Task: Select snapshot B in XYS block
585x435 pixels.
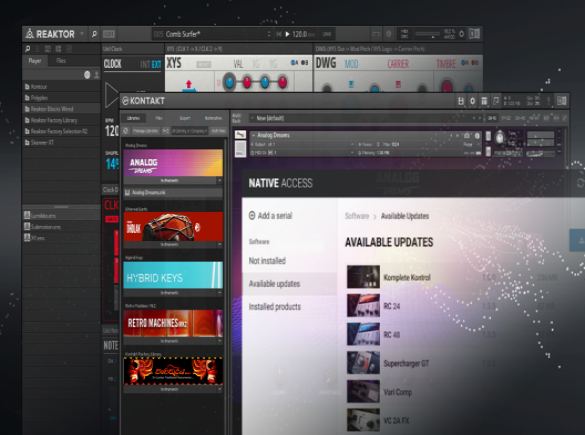Action: 304,63
